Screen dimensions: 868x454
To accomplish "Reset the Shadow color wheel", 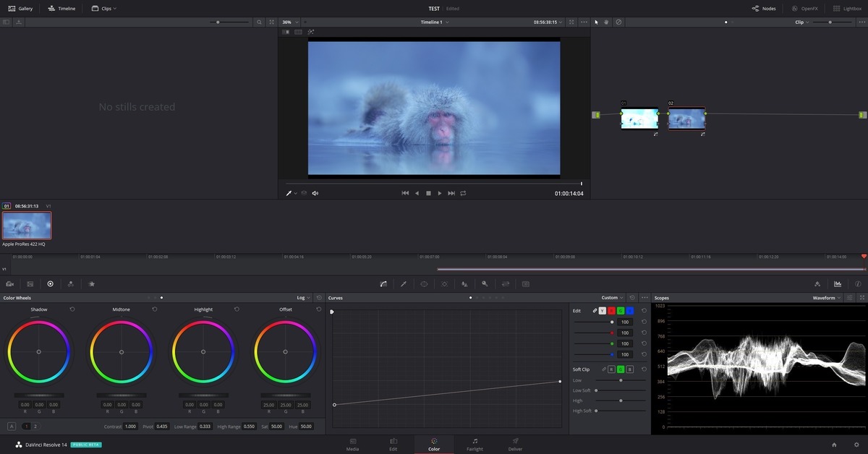I will point(72,309).
